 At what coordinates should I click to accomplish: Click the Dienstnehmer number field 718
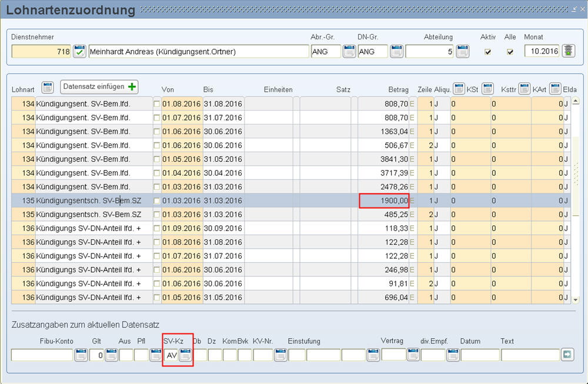[x=41, y=51]
